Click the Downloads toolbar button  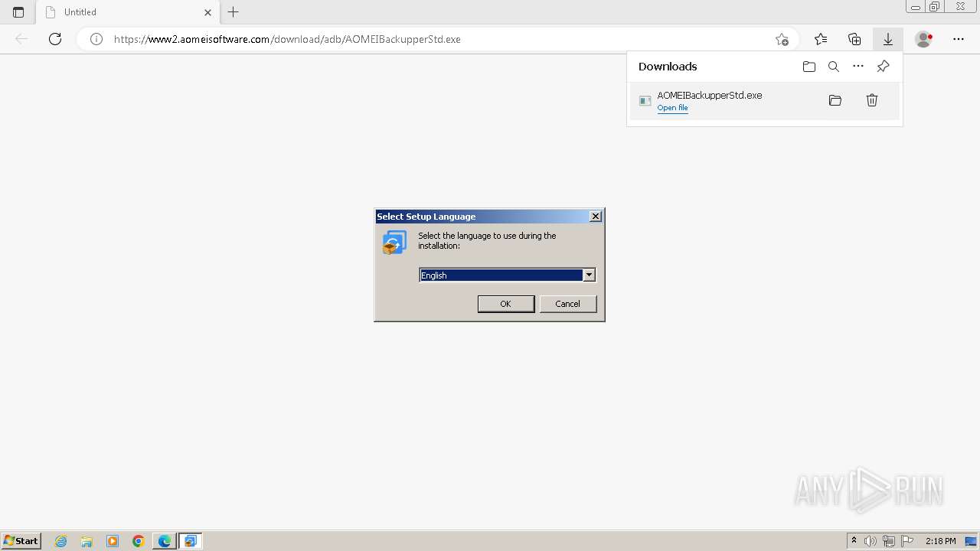pyautogui.click(x=888, y=39)
